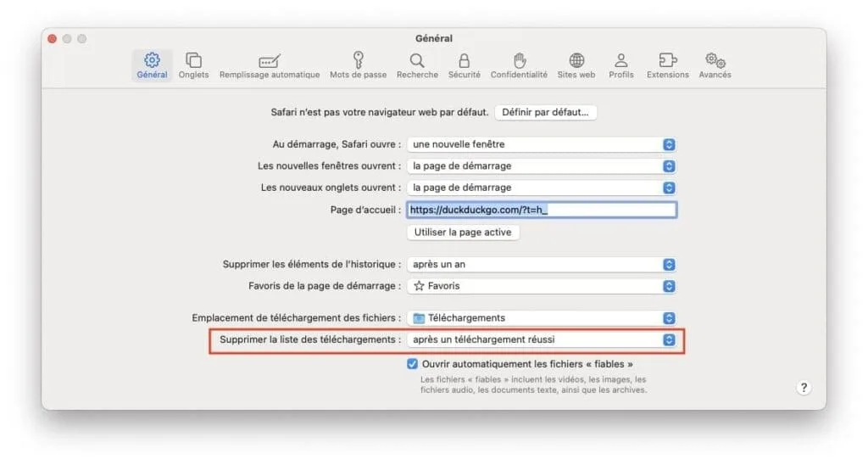
Task: Open the Profils person icon pane
Action: coord(621,65)
